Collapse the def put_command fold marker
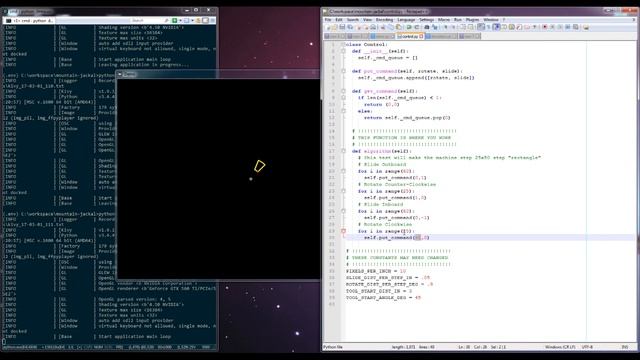640x360 pixels. tap(343, 71)
